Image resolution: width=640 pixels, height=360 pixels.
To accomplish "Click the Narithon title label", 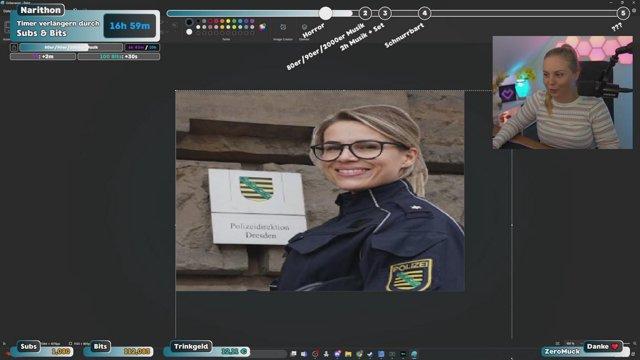I will [40, 10].
